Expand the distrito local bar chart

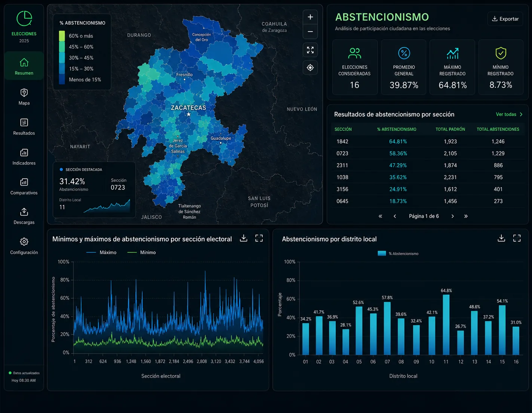tap(517, 238)
